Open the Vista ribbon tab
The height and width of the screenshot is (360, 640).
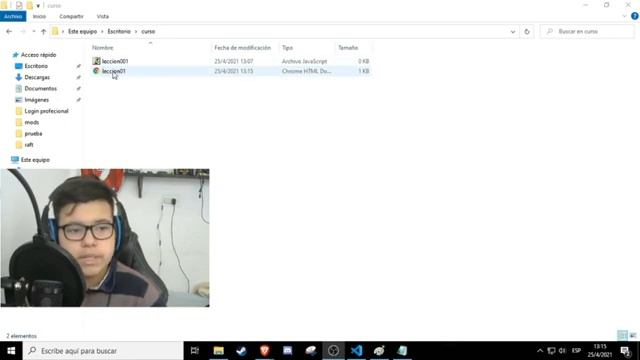(102, 16)
